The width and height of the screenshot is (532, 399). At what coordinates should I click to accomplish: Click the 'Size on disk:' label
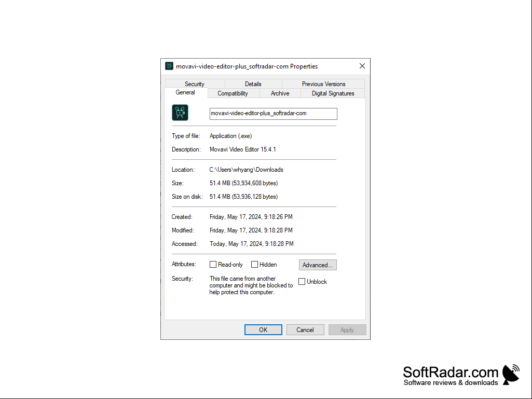click(187, 197)
